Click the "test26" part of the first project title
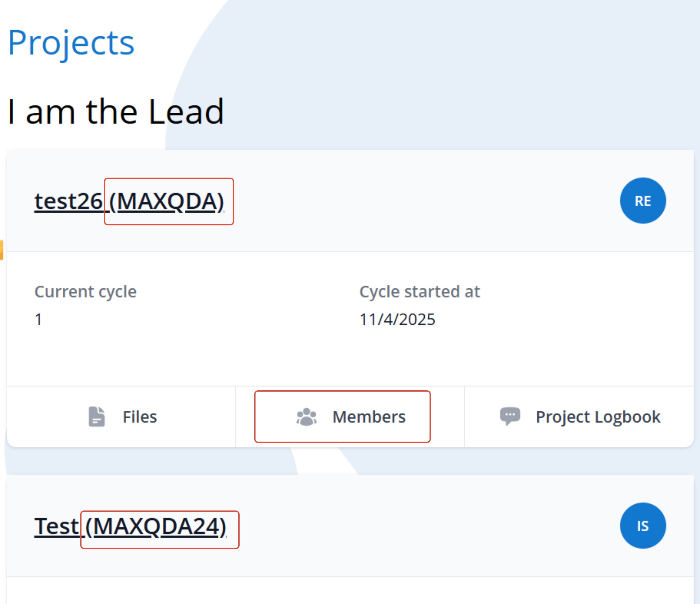 click(69, 201)
